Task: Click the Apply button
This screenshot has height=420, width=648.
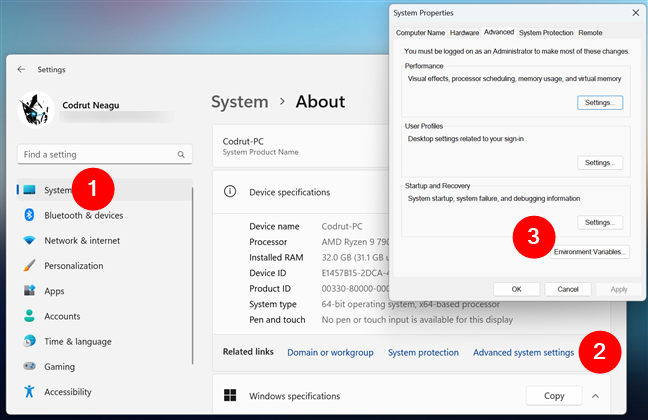Action: (619, 289)
